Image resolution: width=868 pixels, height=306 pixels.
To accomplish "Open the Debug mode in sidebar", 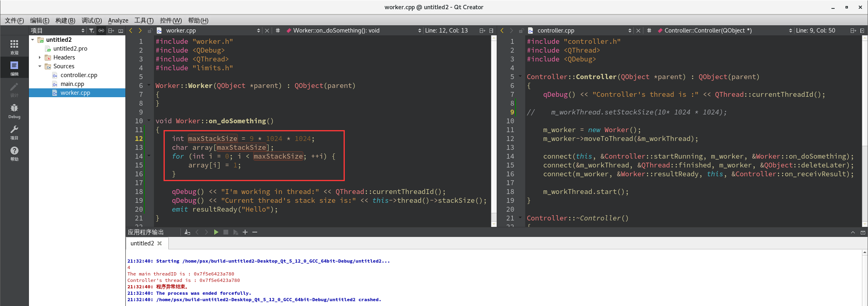I will 14,111.
